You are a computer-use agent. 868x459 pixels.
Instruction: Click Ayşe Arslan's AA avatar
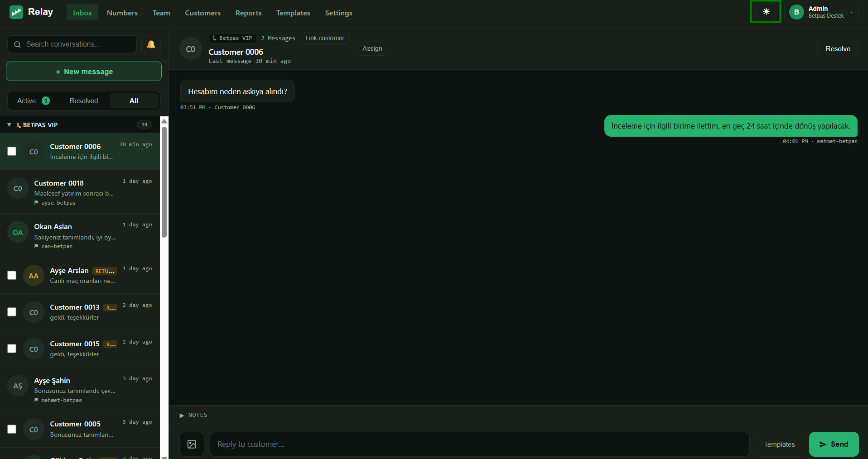[x=34, y=276]
